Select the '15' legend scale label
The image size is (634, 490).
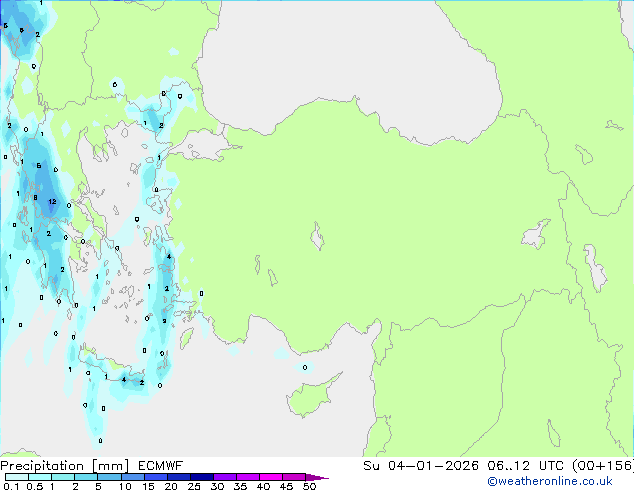click(148, 486)
